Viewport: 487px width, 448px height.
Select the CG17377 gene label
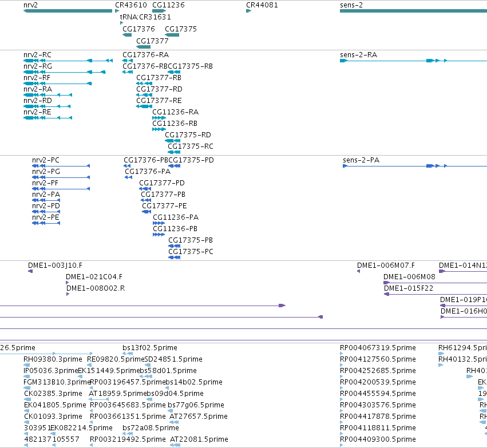(x=152, y=41)
